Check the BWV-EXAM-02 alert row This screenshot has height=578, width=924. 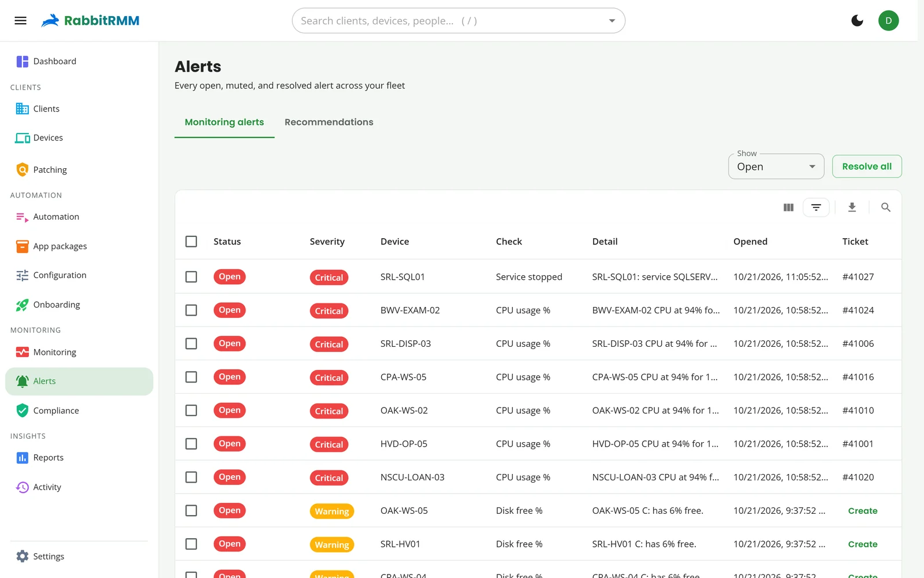(191, 310)
